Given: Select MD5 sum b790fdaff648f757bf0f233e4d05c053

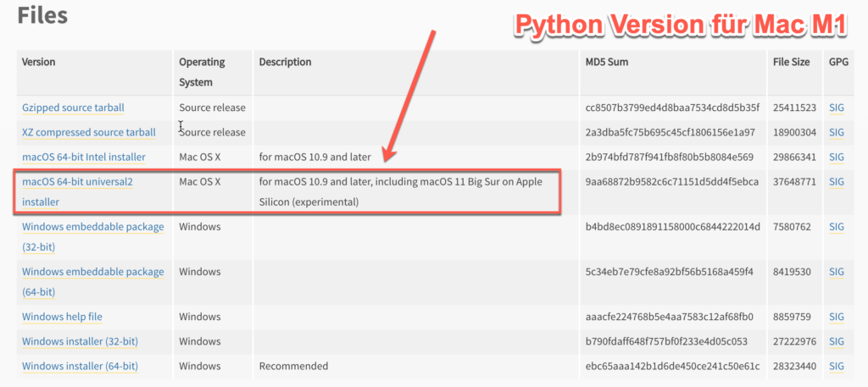Looking at the screenshot, I should coord(666,341).
